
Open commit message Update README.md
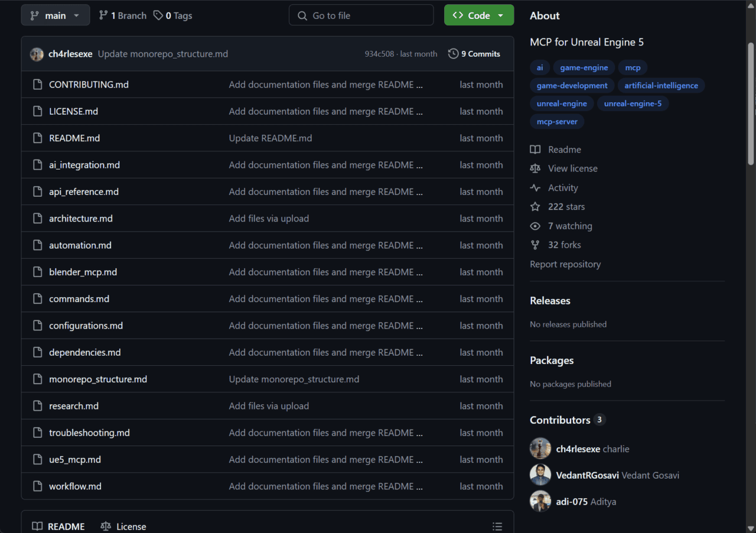(x=271, y=138)
